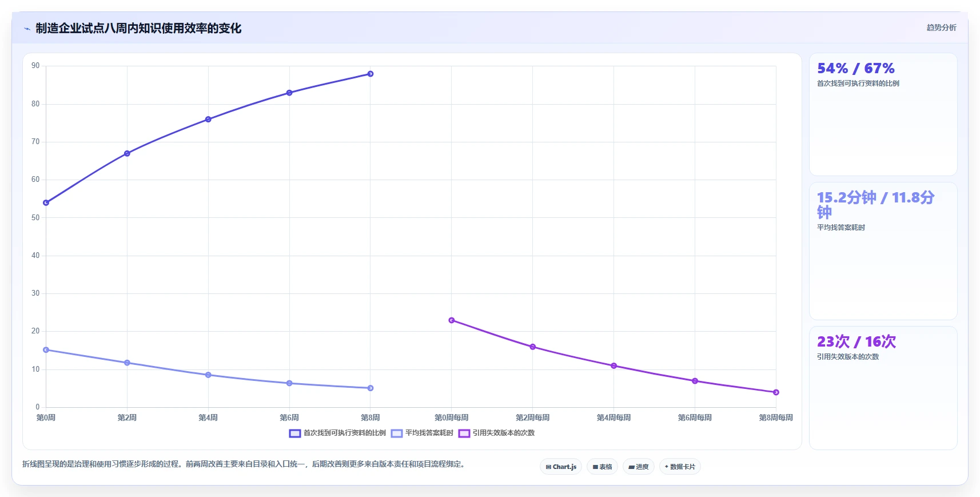The image size is (980, 497).
Task: Click the light blue 第6周 point near 6
Action: (x=289, y=383)
